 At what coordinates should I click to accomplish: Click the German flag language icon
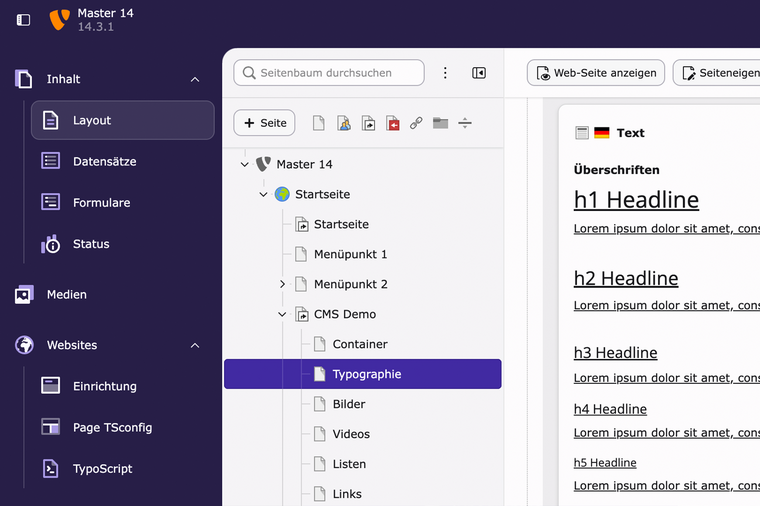point(602,133)
